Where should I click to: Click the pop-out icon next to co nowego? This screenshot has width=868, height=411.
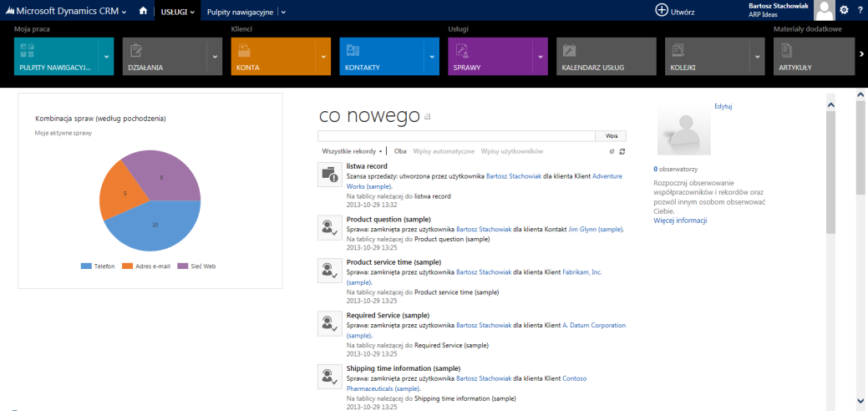point(427,116)
